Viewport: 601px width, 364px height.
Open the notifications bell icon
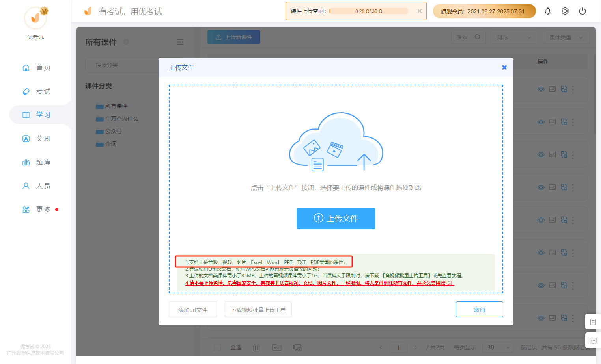548,11
